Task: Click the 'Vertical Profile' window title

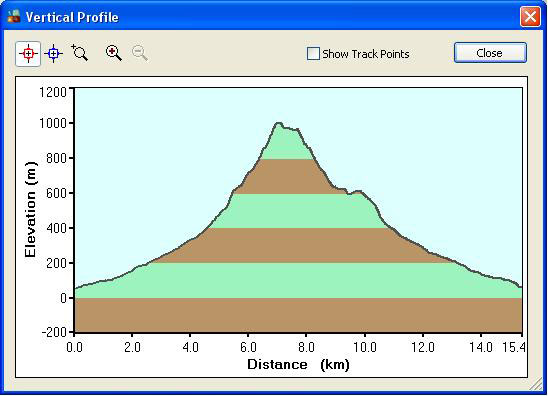Action: [x=72, y=17]
